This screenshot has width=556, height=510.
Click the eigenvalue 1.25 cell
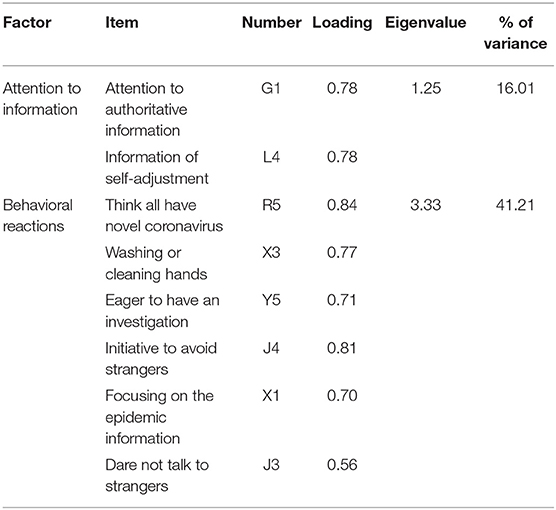[426, 88]
